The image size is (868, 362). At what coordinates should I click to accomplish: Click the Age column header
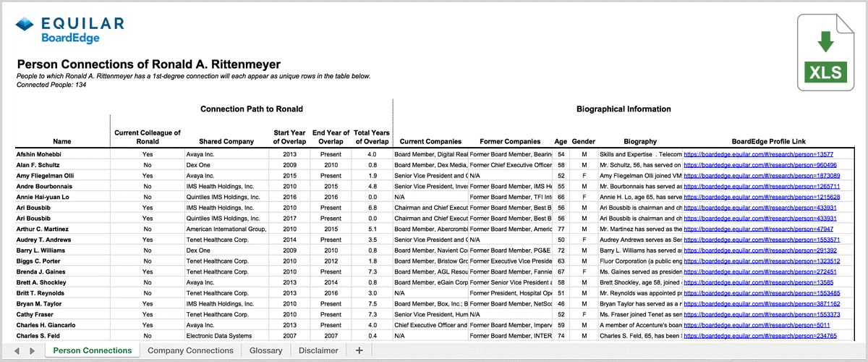click(561, 142)
